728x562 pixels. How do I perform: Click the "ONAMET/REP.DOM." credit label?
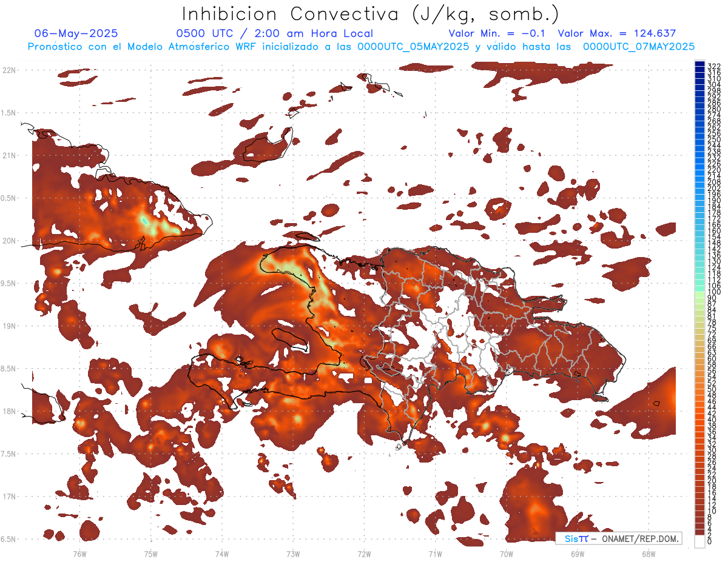(639, 539)
